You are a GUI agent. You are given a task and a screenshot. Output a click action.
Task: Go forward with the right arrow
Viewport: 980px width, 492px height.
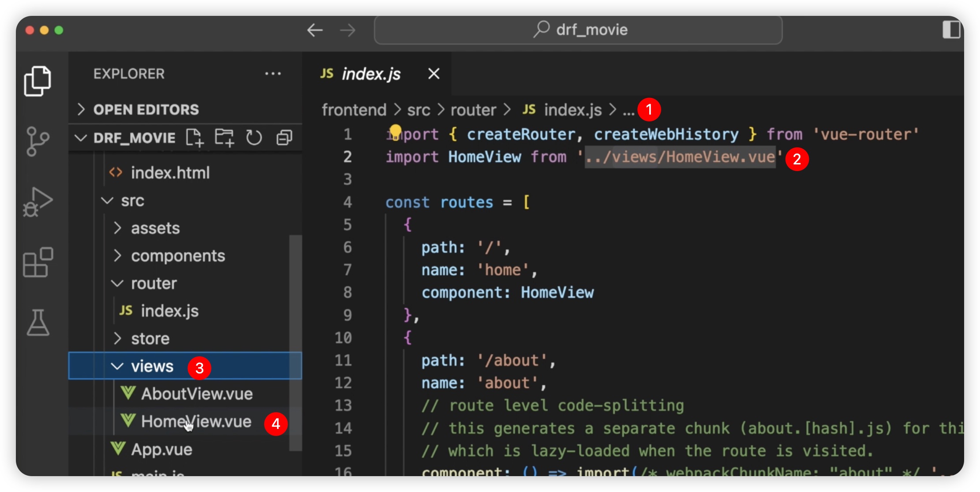click(x=348, y=30)
